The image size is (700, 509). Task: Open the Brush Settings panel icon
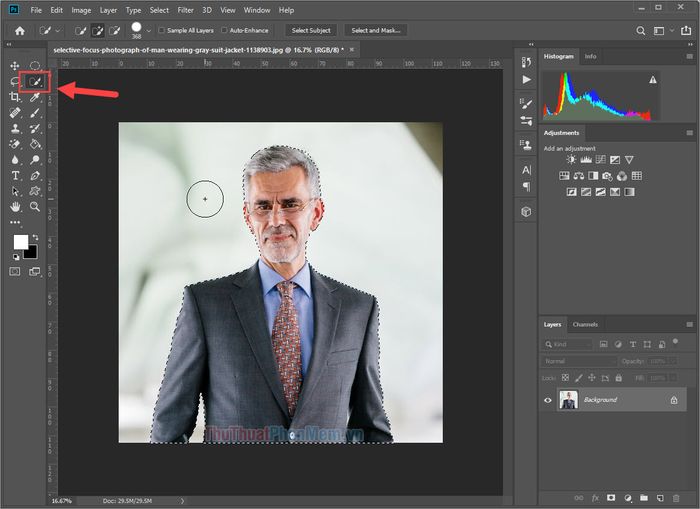tap(526, 103)
